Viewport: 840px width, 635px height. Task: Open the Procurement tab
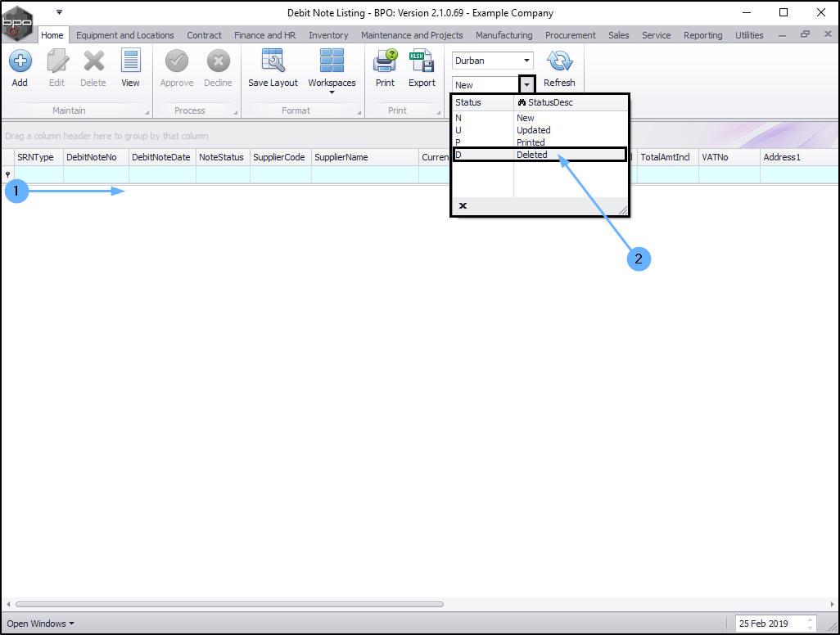tap(571, 35)
